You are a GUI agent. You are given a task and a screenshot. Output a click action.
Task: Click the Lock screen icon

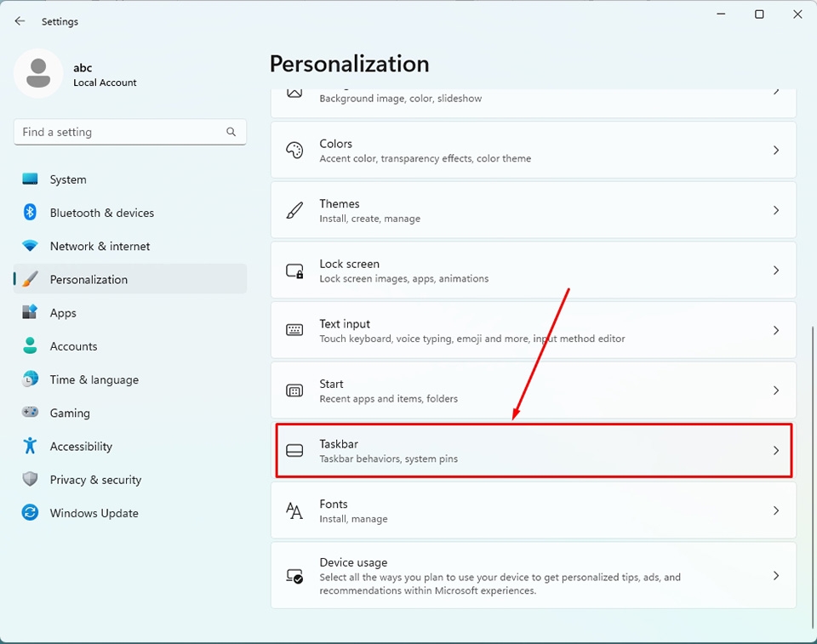click(294, 271)
